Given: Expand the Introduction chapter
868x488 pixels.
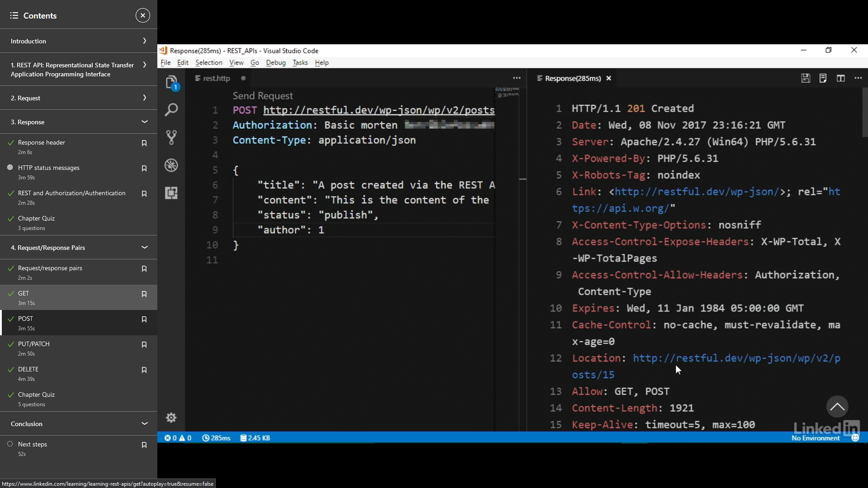Looking at the screenshot, I should tap(79, 41).
